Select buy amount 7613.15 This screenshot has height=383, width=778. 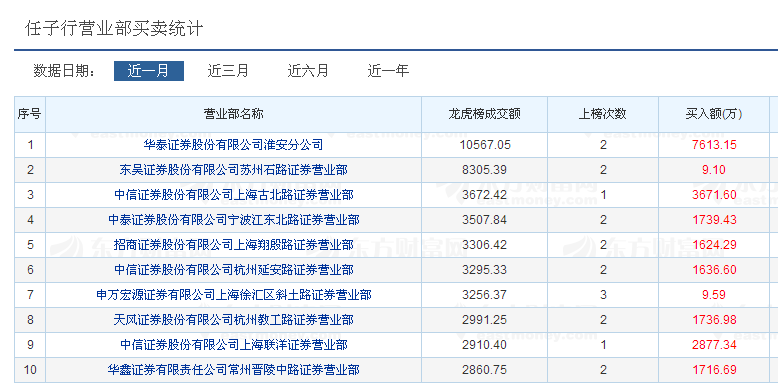click(x=714, y=145)
